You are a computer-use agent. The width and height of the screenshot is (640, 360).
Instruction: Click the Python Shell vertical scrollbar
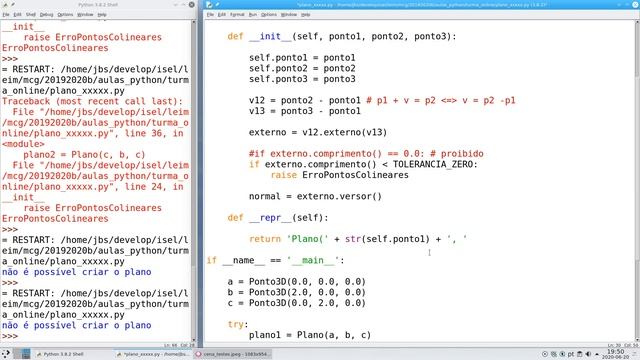193,180
